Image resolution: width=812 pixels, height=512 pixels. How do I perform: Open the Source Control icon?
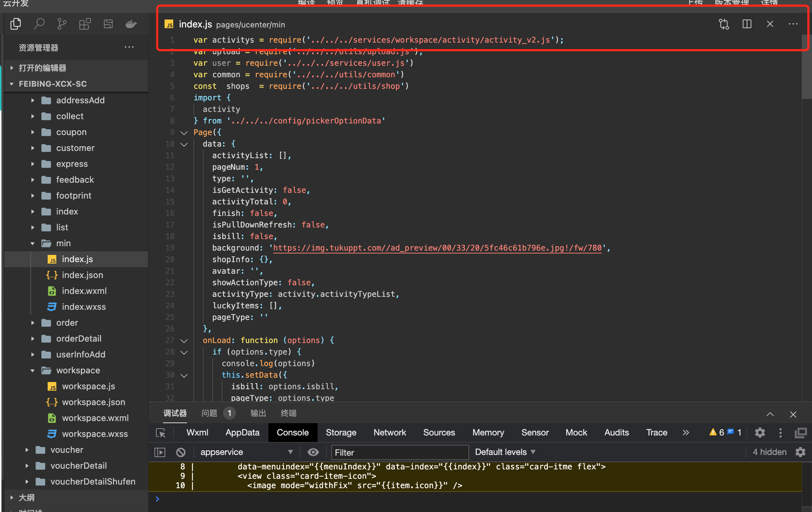pyautogui.click(x=62, y=24)
